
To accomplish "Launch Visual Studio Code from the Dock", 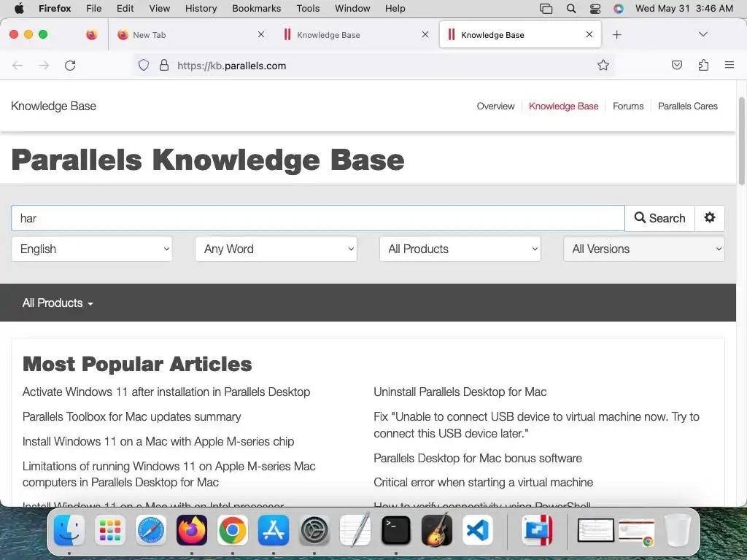I will pyautogui.click(x=477, y=530).
